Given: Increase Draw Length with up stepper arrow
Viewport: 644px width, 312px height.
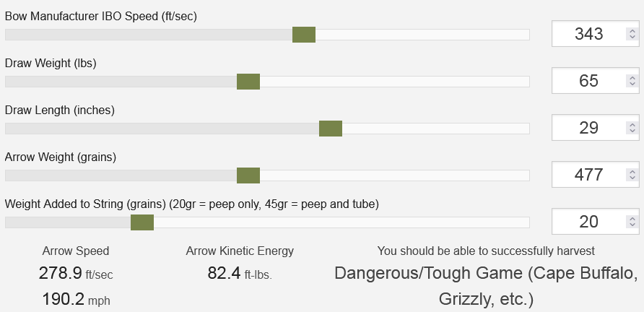Looking at the screenshot, I should pyautogui.click(x=632, y=124).
